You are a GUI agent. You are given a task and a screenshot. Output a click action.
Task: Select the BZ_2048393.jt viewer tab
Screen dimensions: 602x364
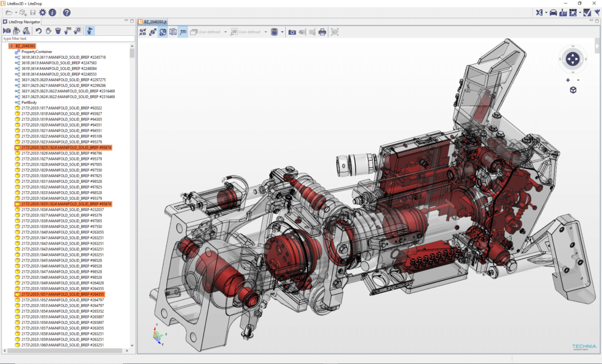[152, 22]
